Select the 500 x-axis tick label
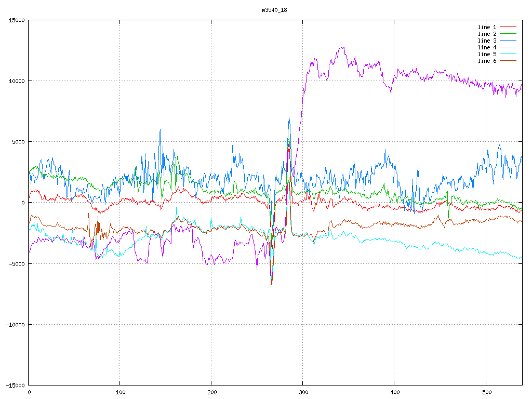532x399 pixels. (x=485, y=392)
